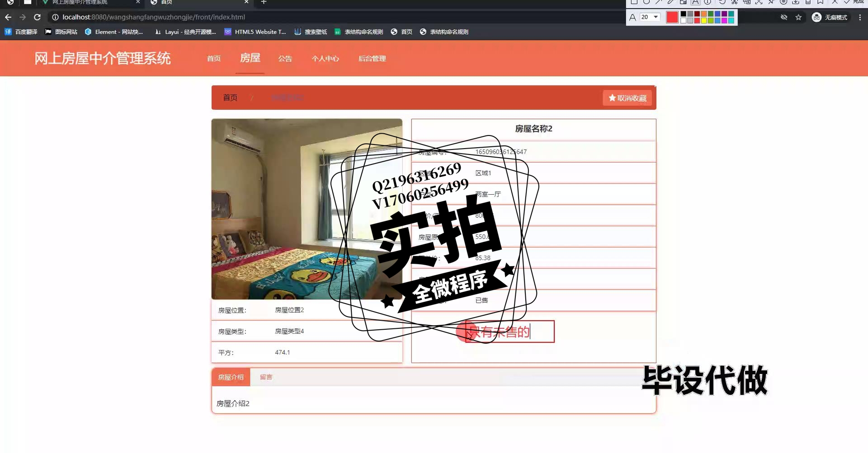This screenshot has height=453, width=868.
Task: Pick the dark red color swatch
Action: pos(697,14)
